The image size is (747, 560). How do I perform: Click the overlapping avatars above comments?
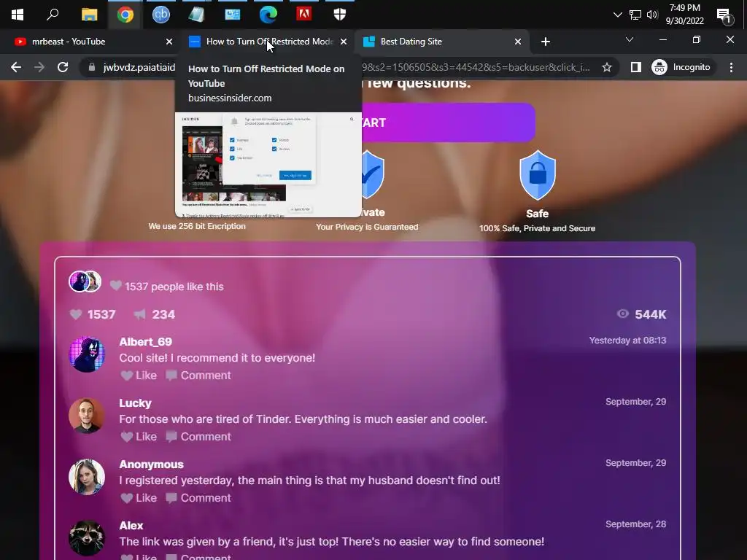[x=85, y=281]
